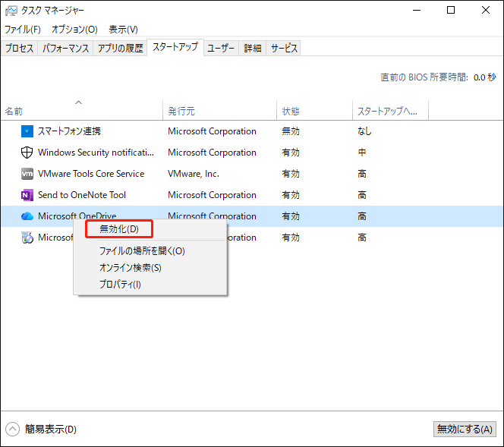Click 高 impact of VMware Tools row
The image size is (504, 447).
tap(362, 174)
